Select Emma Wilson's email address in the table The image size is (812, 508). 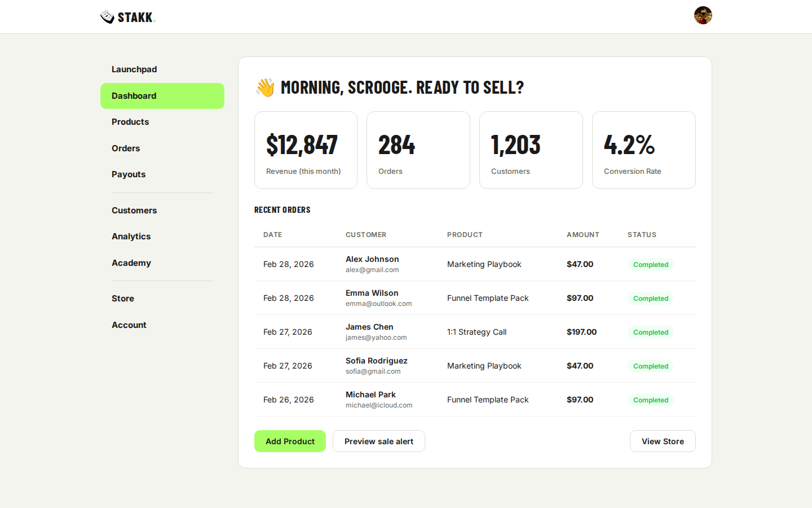(378, 303)
